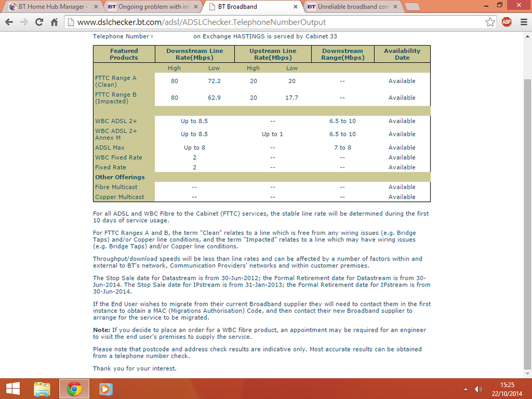Viewport: 532px width, 399px height.
Task: Open the media player taskbar icon
Action: tap(105, 389)
